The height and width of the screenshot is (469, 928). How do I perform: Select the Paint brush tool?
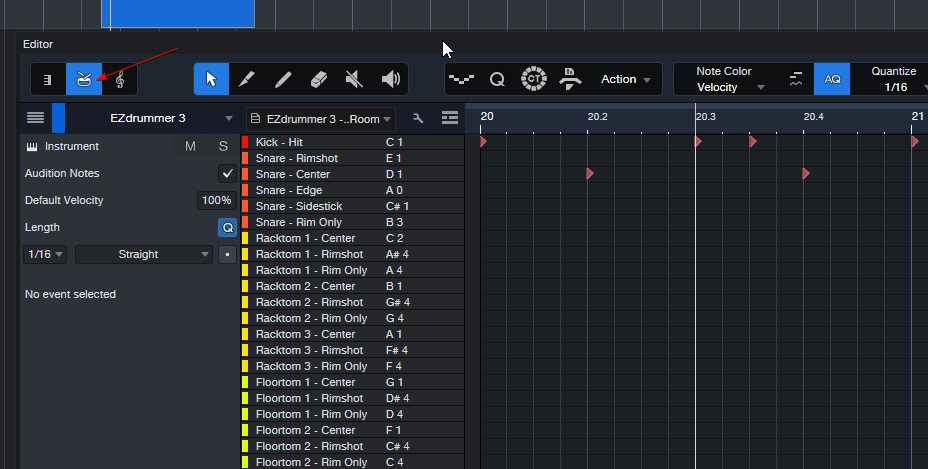click(247, 79)
